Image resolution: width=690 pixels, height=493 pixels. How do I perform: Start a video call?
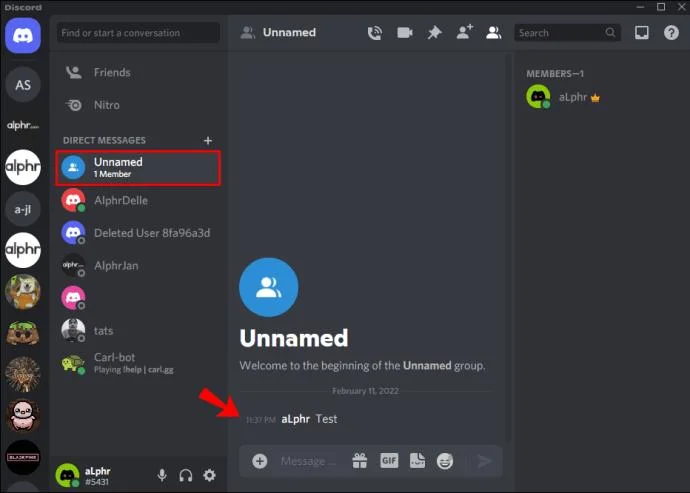point(405,33)
